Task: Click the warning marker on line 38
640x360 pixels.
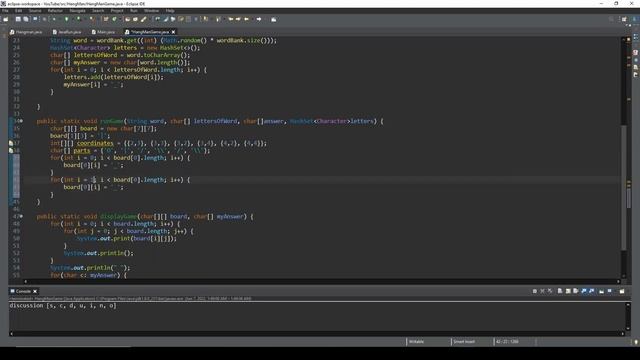Action: (x=11, y=151)
